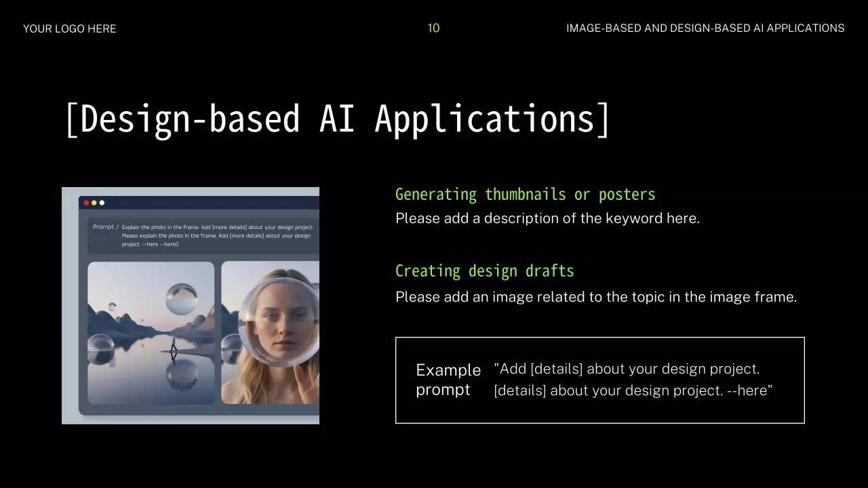Select the 'Generating thumbnails or posters' heading

(x=525, y=195)
